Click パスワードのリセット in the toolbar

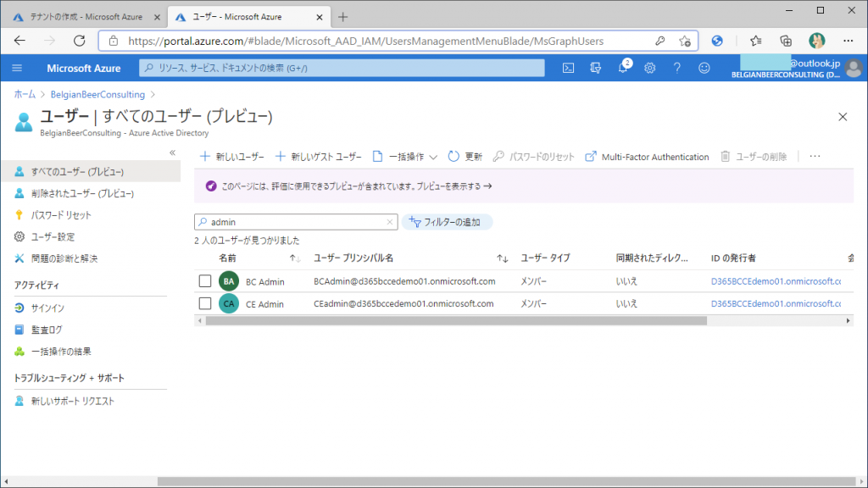point(534,157)
